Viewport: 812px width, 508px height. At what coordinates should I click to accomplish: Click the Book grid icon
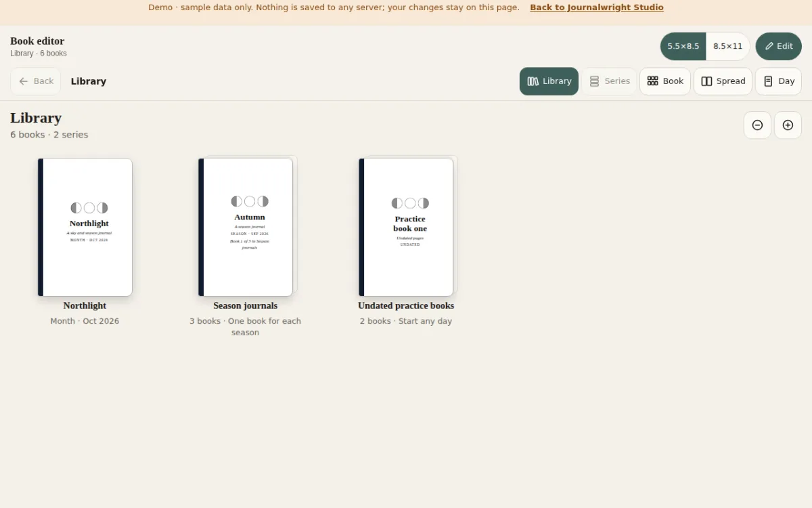click(653, 81)
